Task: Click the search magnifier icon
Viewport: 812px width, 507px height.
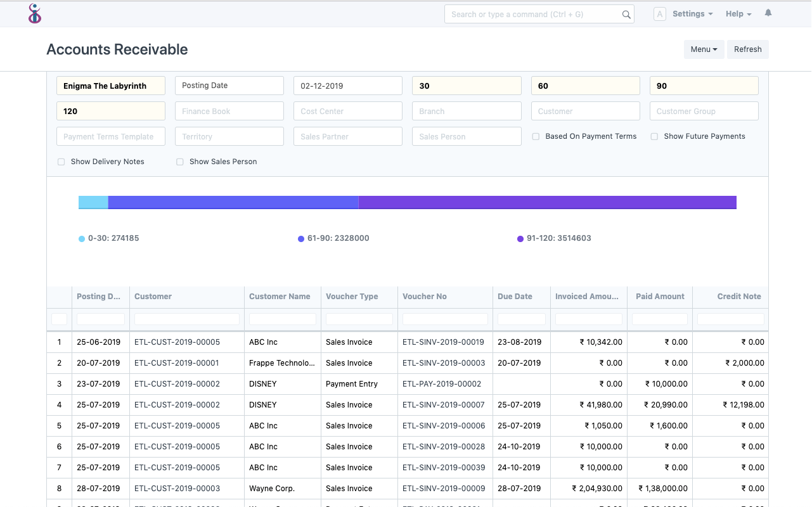Action: pyautogui.click(x=625, y=13)
